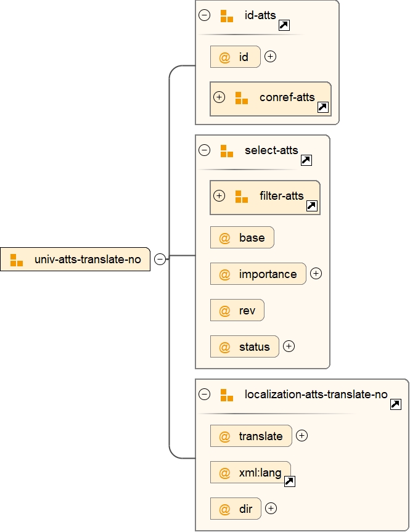Click the univ-atts-translate-no group icon
The height and width of the screenshot is (532, 410).
17,260
